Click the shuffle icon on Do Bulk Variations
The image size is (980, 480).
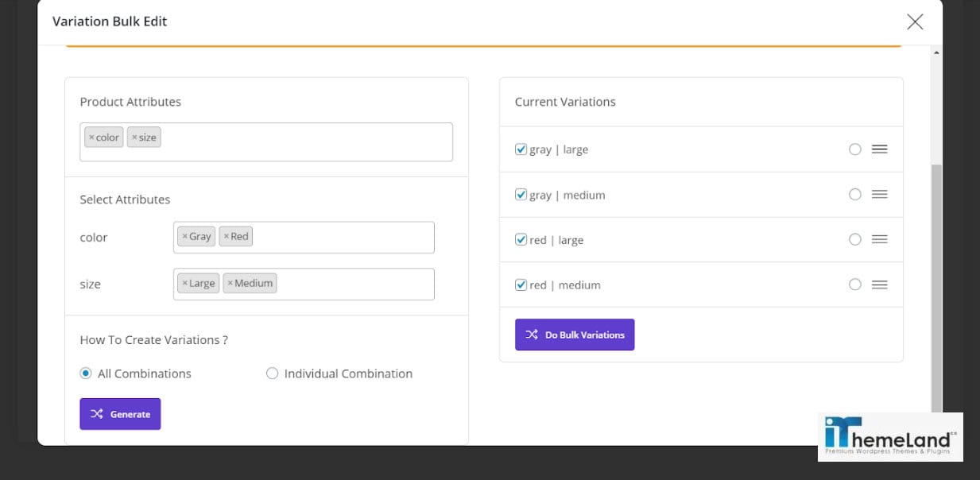coord(531,334)
